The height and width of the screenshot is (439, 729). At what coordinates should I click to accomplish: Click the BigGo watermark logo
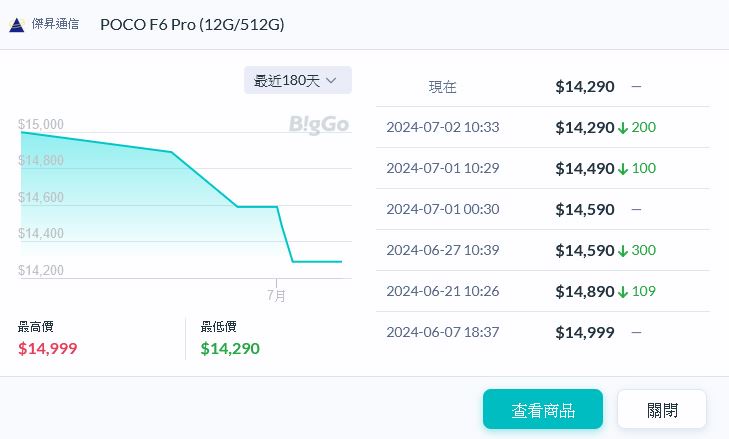click(x=319, y=124)
